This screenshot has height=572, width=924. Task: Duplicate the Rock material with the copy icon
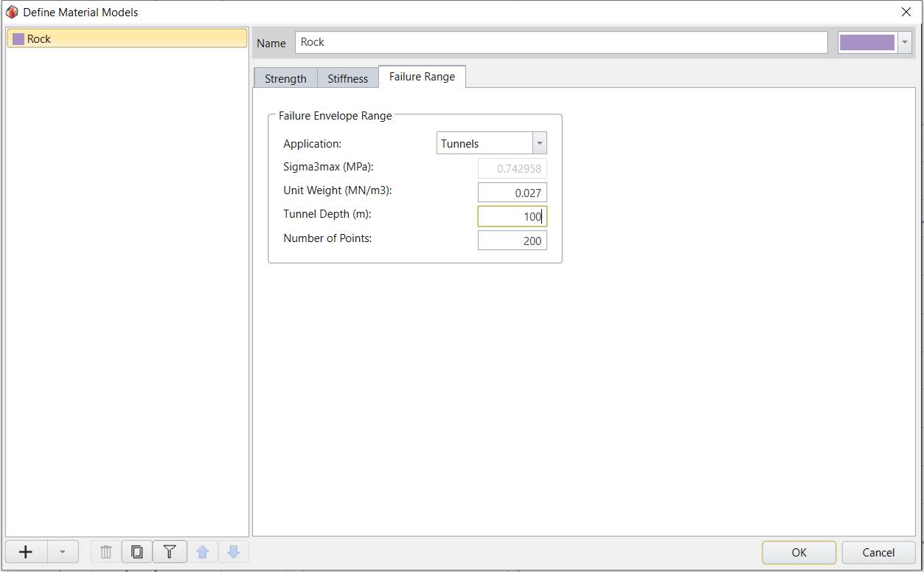pyautogui.click(x=136, y=551)
